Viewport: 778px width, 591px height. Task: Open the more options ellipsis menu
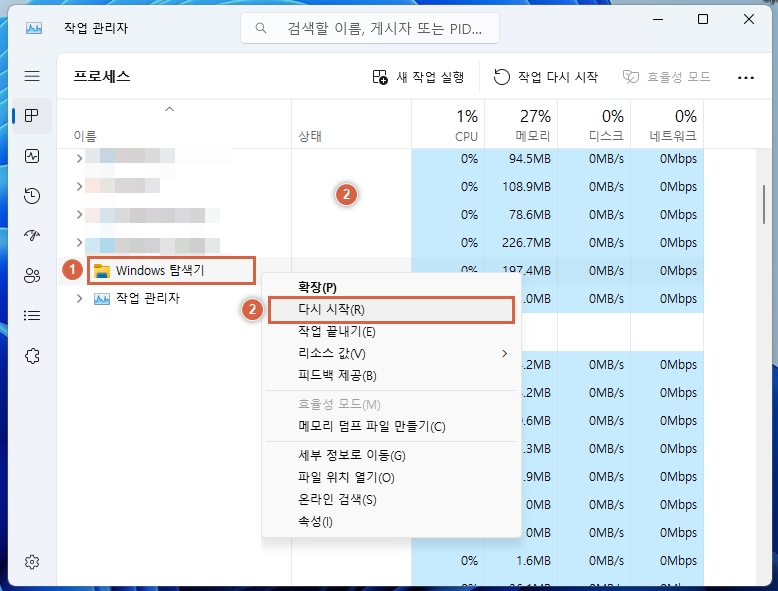click(x=746, y=77)
